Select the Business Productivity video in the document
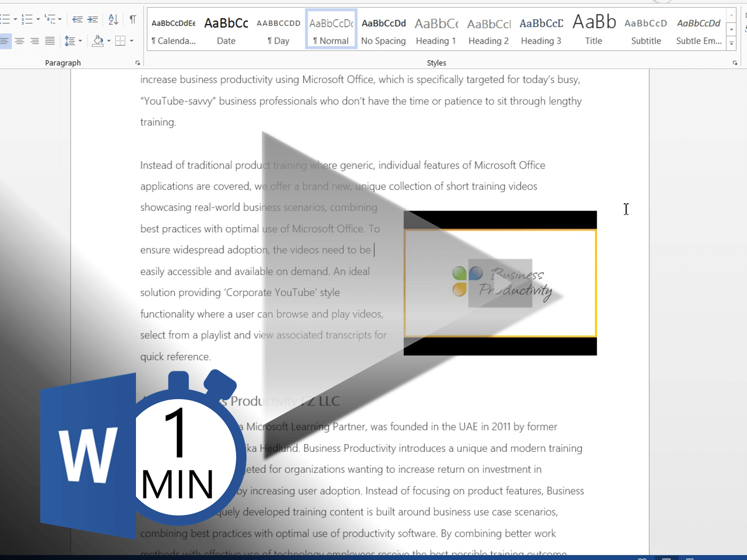This screenshot has width=747, height=560. (500, 283)
